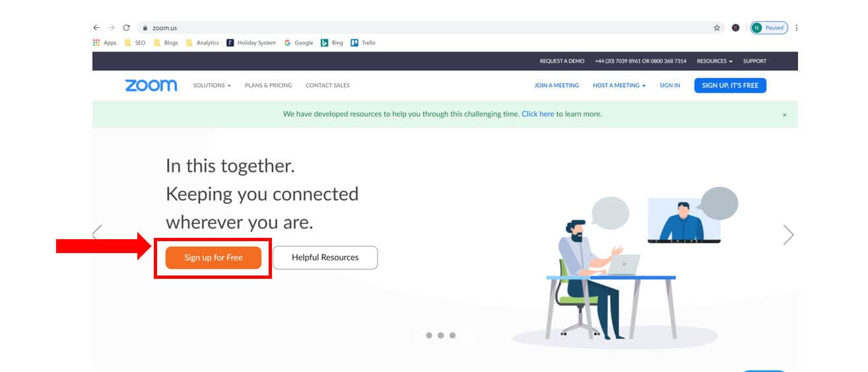Click the dark extension icon beside the star

coord(735,28)
